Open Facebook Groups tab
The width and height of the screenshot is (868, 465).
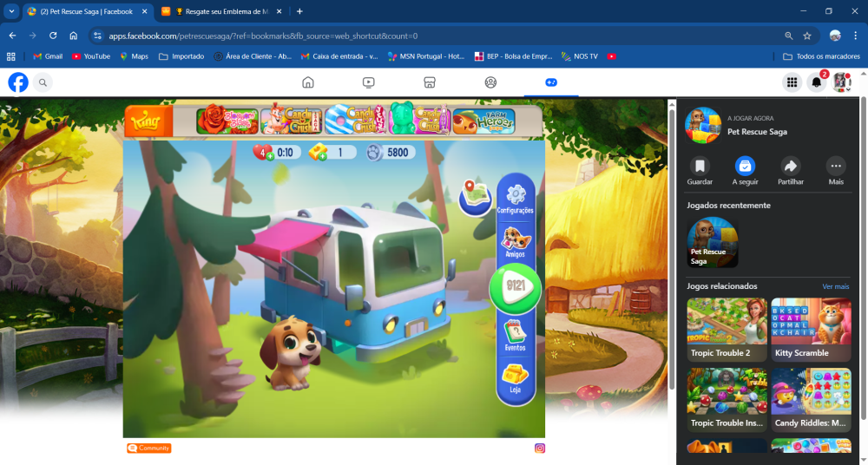[490, 82]
